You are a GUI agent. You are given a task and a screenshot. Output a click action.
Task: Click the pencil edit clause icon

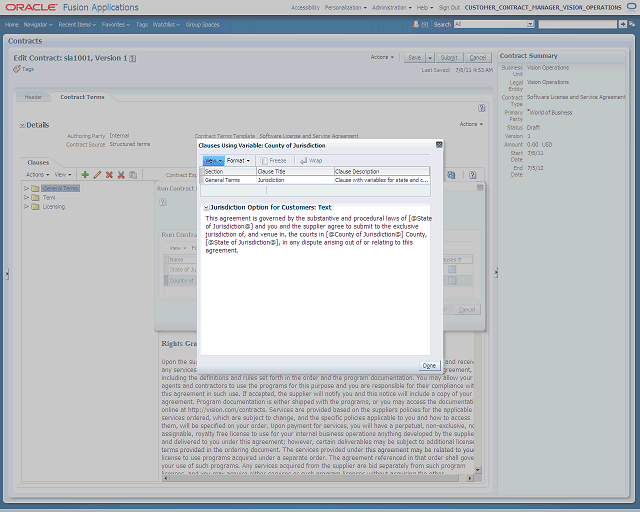click(x=97, y=175)
